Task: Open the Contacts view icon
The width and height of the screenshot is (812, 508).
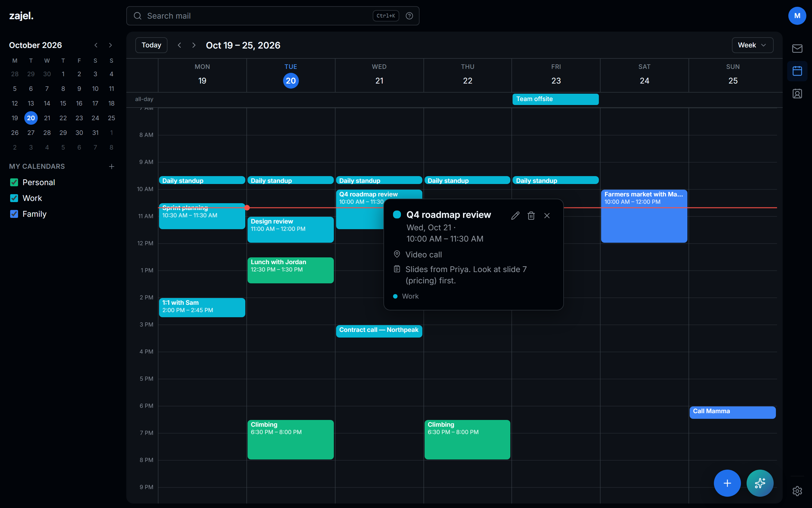Action: [x=797, y=93]
